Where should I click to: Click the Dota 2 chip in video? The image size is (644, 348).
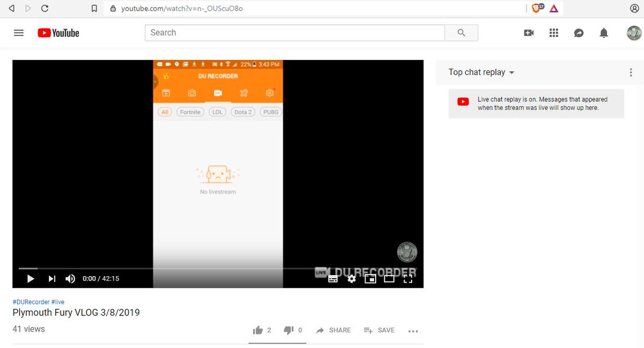[x=243, y=112]
